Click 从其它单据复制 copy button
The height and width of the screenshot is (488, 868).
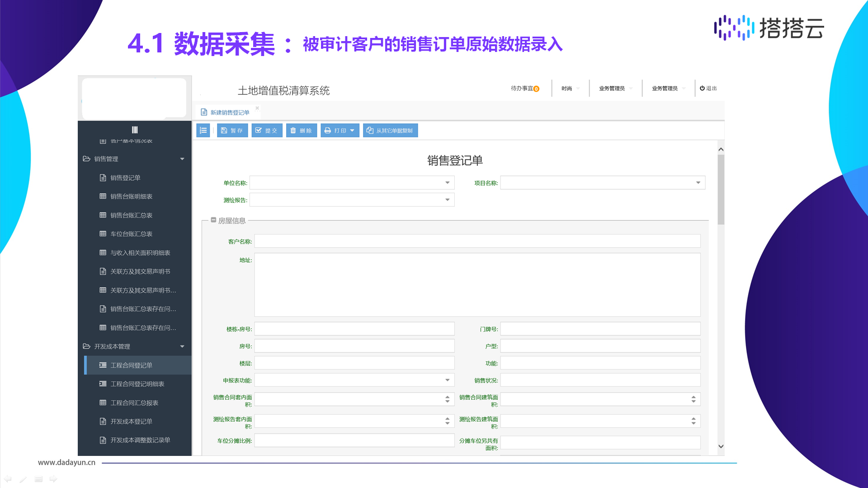[x=390, y=131]
